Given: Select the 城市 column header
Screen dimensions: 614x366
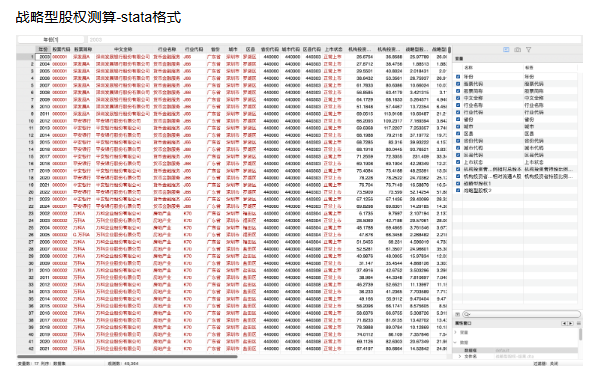Looking at the screenshot, I should coord(233,49).
